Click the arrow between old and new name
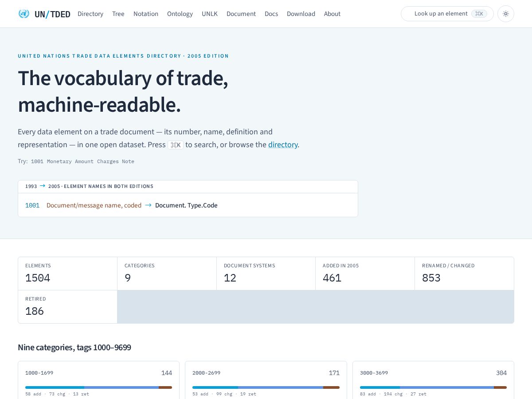This screenshot has height=399, width=532. point(148,205)
